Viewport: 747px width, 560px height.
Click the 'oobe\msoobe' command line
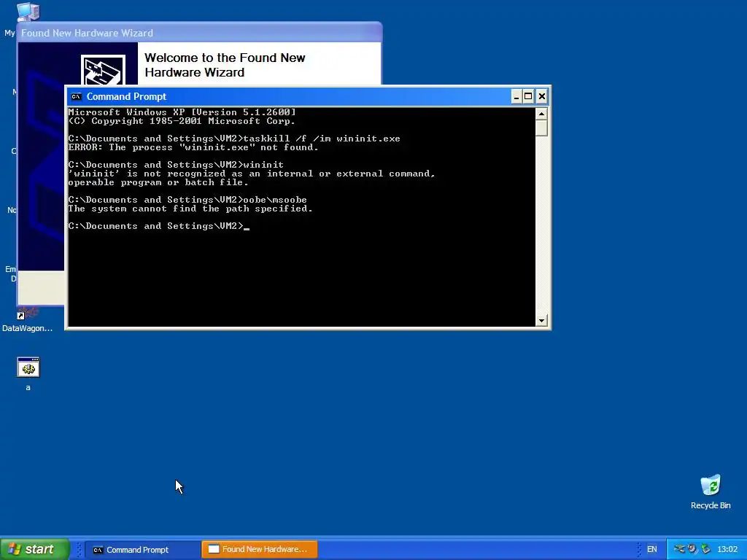tap(187, 200)
